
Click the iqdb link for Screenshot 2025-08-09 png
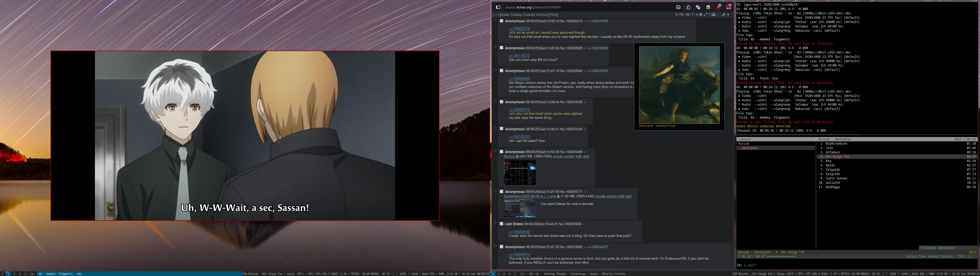(621, 196)
